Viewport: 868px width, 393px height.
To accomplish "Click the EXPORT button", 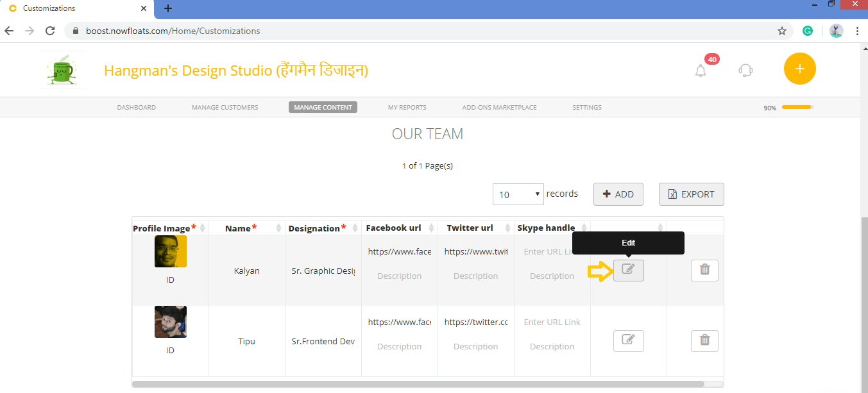I will pos(691,194).
